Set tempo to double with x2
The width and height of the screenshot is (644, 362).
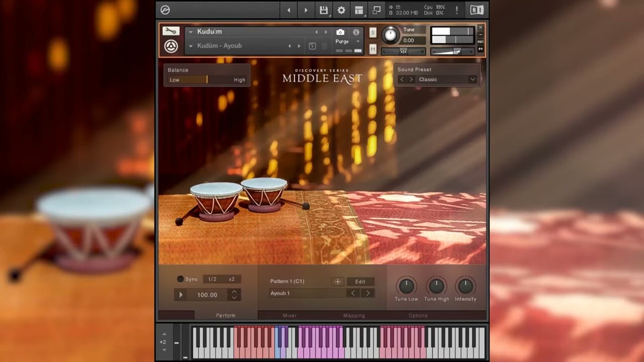click(x=231, y=279)
